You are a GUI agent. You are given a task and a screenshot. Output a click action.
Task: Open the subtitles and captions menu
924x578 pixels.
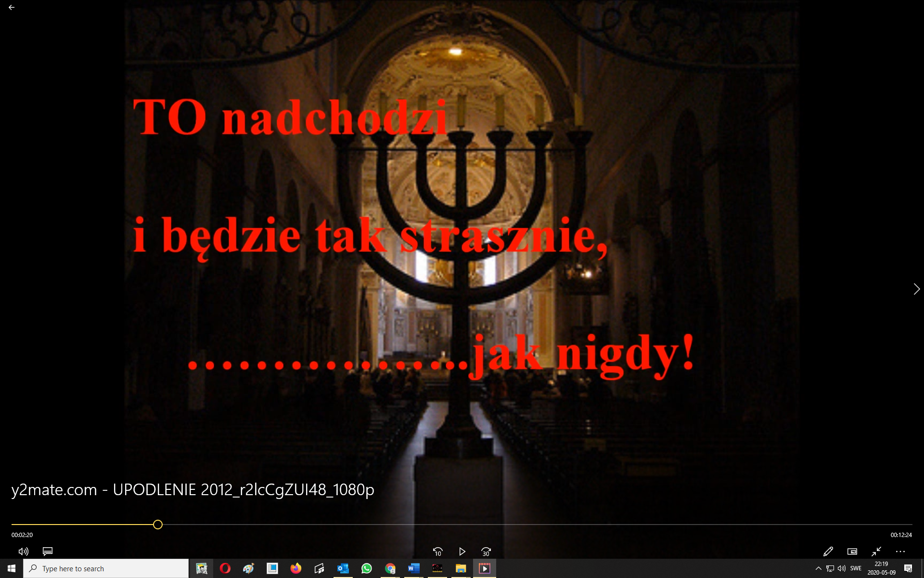pyautogui.click(x=48, y=552)
